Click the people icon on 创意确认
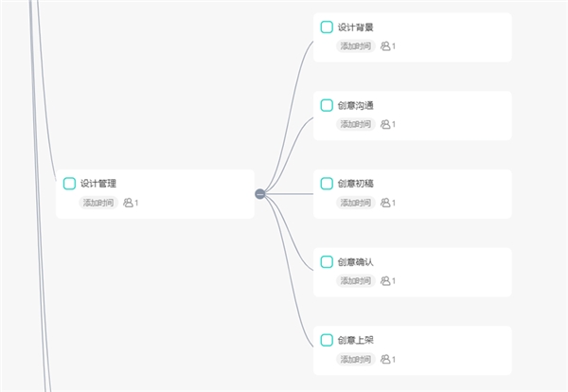This screenshot has height=392, width=568. click(x=385, y=281)
